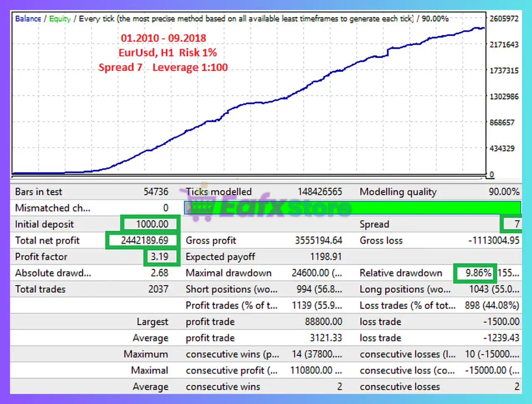Image resolution: width=532 pixels, height=404 pixels.
Task: Click the Expected payoff value 1198.91
Action: point(325,257)
